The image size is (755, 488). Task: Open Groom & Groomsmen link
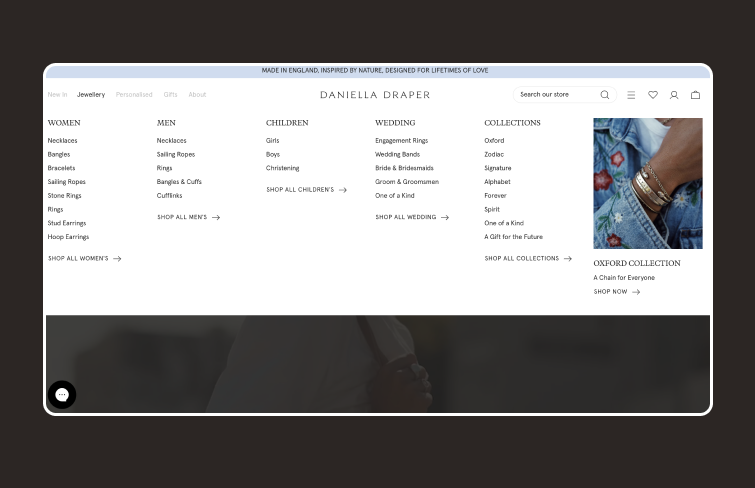point(407,182)
